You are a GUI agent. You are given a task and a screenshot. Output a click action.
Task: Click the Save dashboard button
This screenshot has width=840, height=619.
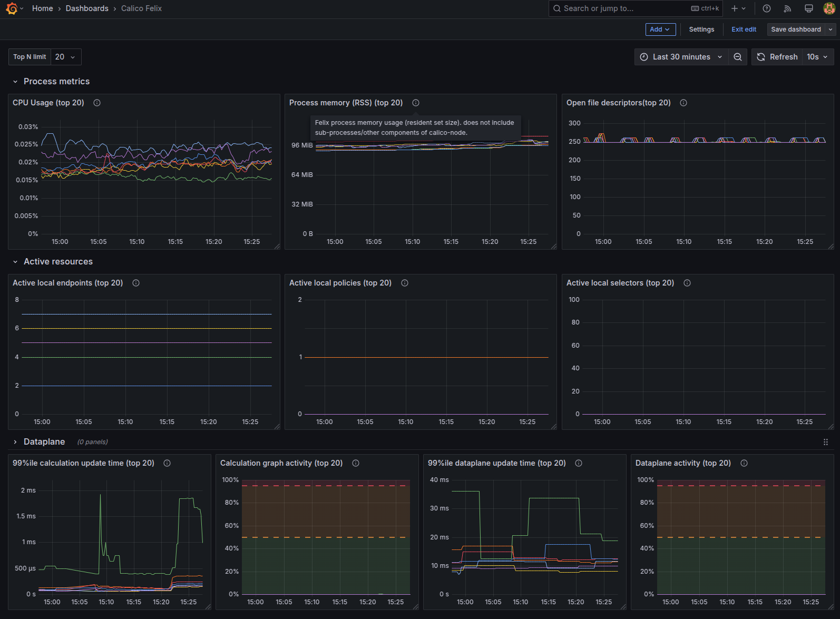click(796, 30)
